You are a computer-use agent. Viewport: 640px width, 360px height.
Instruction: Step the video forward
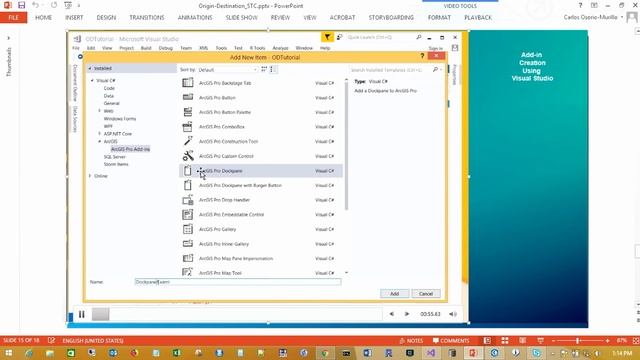[407, 314]
